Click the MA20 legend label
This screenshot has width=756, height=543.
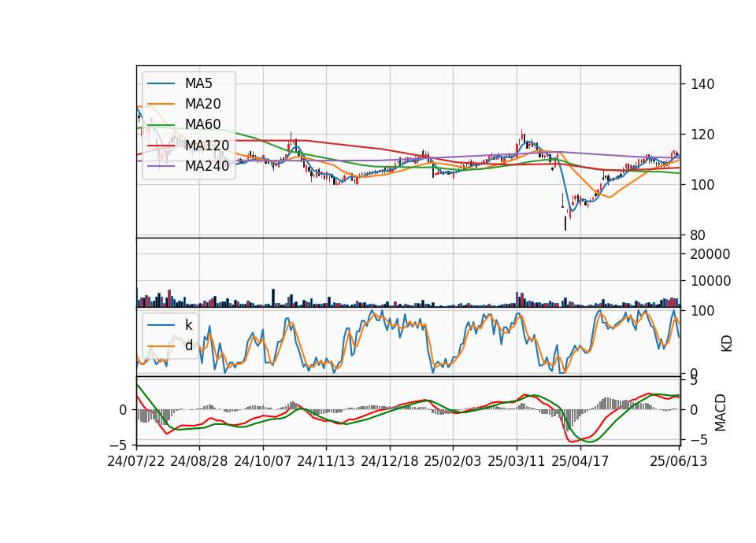click(202, 104)
